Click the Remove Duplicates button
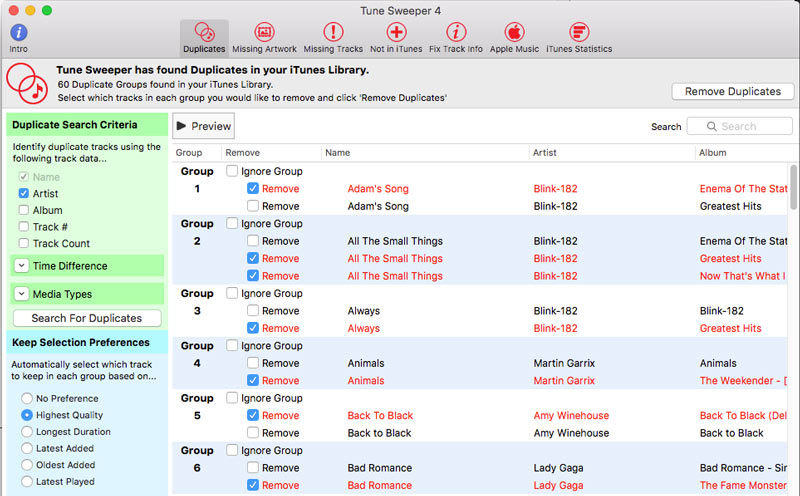 [x=733, y=91]
